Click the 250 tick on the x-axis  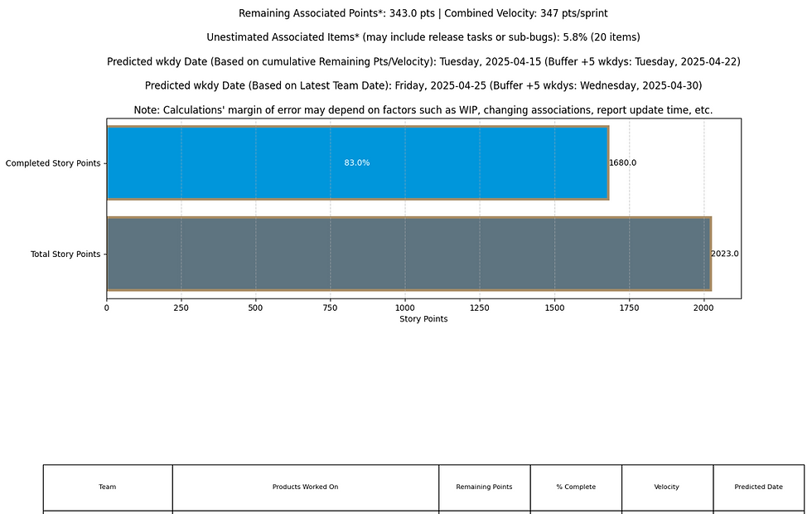[181, 308]
